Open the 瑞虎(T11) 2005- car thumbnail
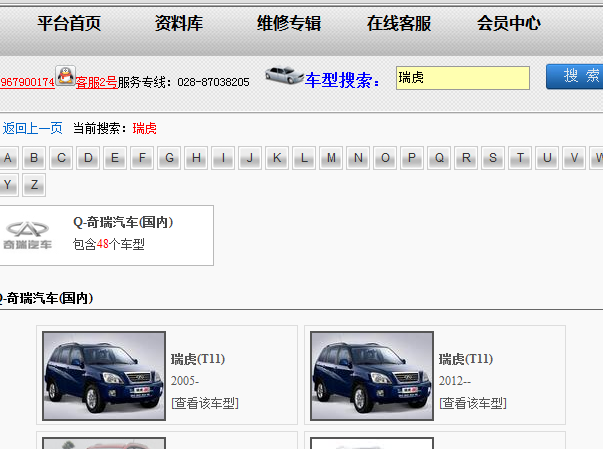Viewport: 603px width, 449px height. point(104,376)
